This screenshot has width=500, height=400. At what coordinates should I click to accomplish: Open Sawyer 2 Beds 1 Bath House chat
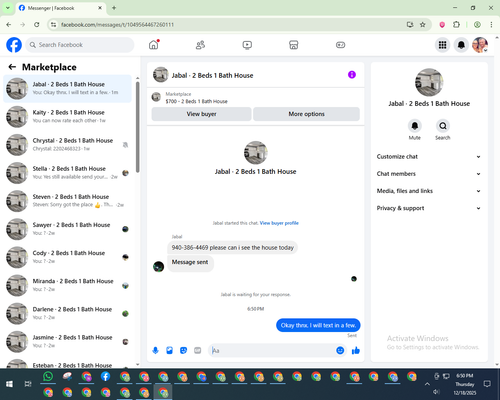click(68, 229)
